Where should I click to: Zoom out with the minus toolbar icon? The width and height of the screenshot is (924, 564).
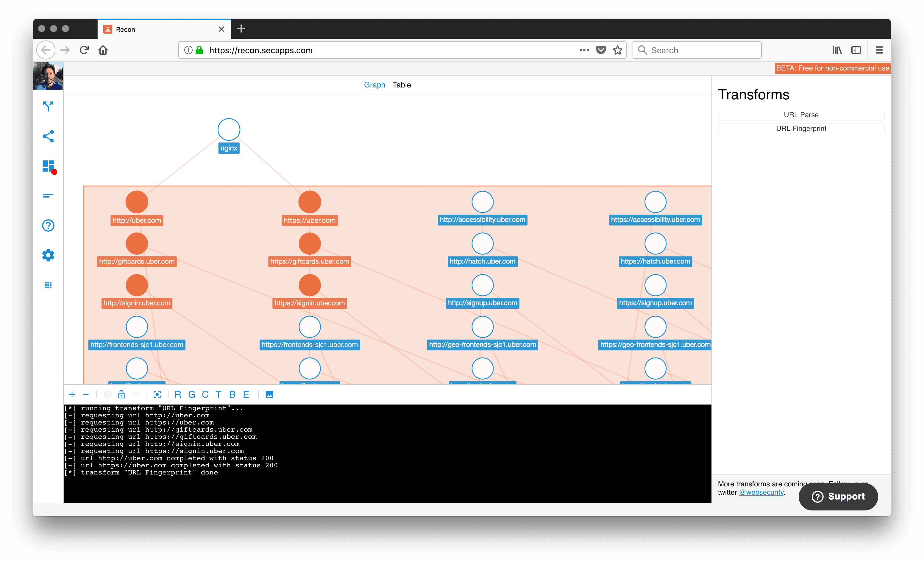click(85, 394)
